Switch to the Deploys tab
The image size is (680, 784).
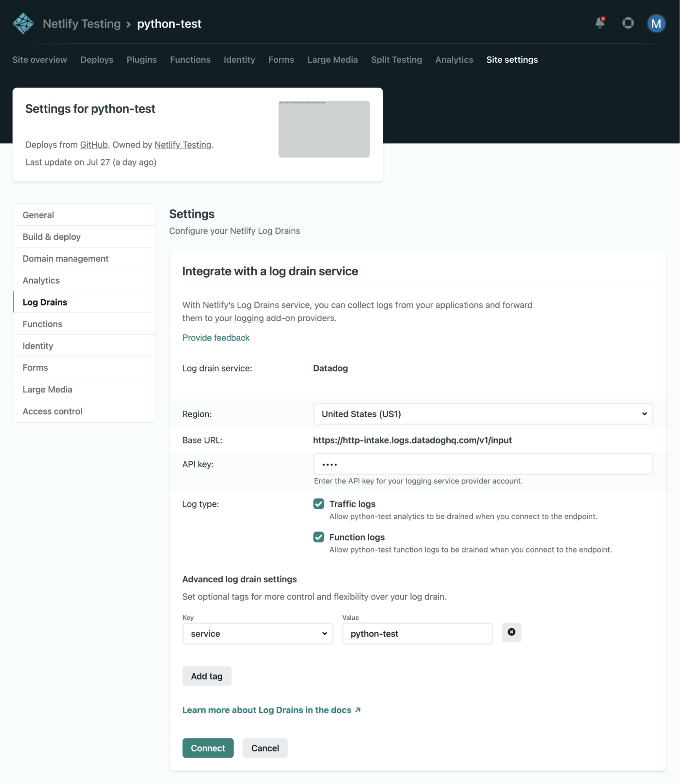96,60
